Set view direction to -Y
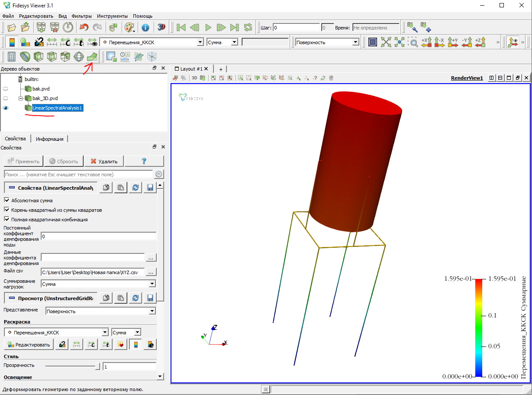Screen dimensions: 532x395 coord(467,42)
